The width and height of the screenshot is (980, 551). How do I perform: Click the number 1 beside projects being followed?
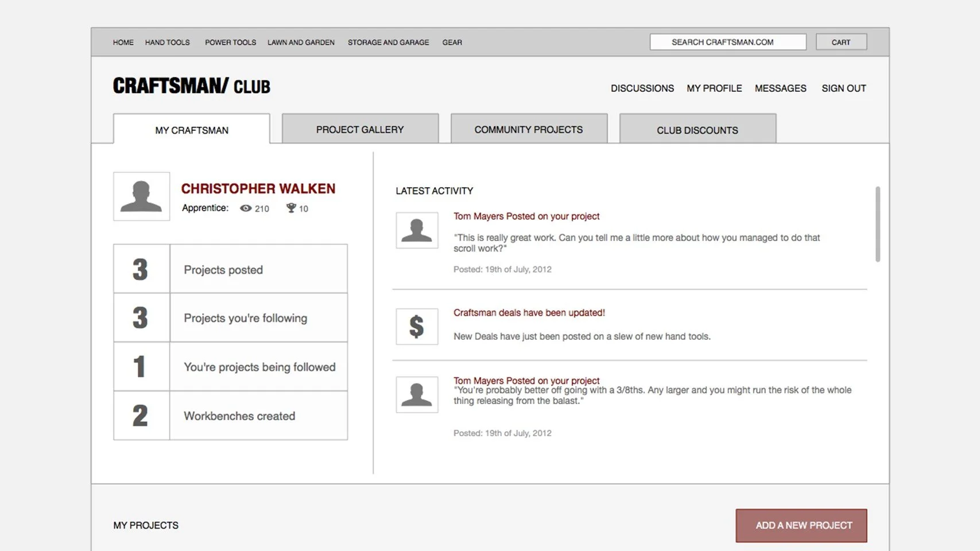(x=139, y=367)
